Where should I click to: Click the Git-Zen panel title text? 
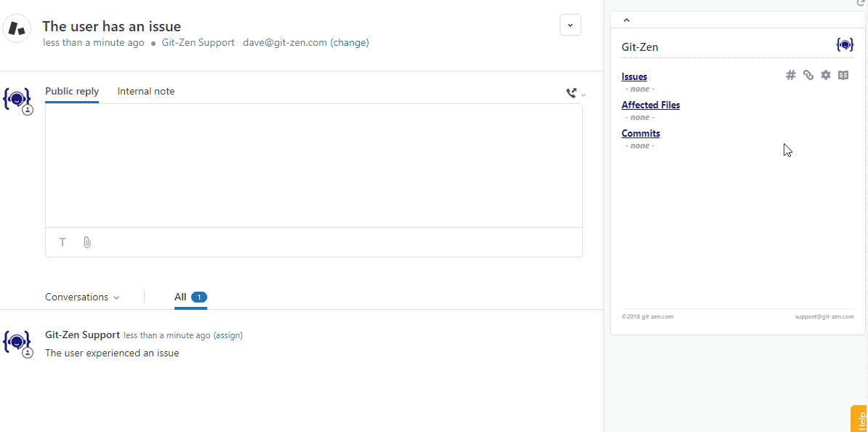(640, 47)
